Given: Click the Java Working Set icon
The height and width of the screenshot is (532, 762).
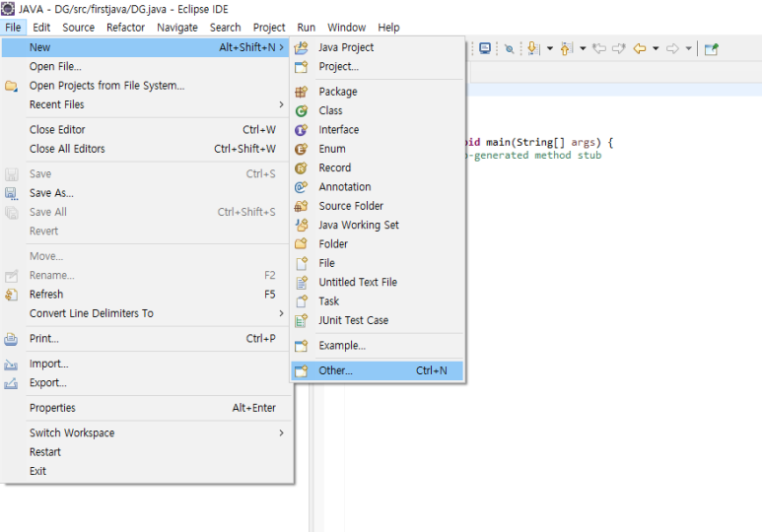Looking at the screenshot, I should pyautogui.click(x=302, y=225).
